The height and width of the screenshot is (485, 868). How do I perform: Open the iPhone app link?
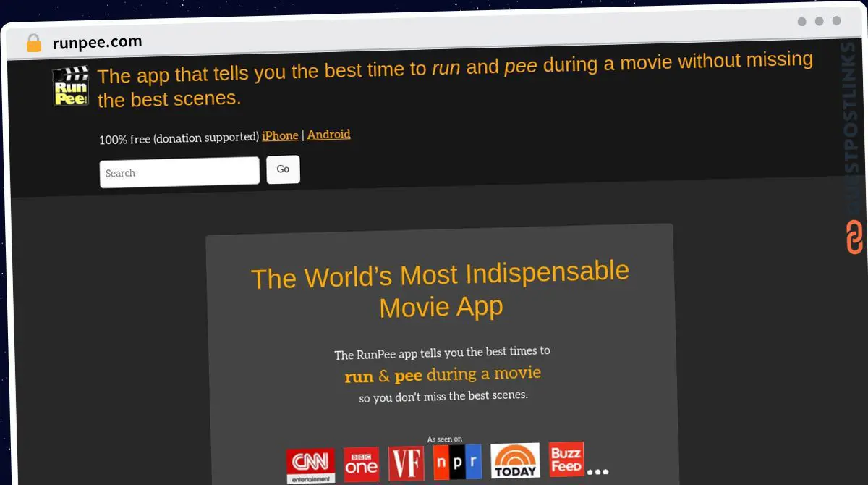coord(280,136)
